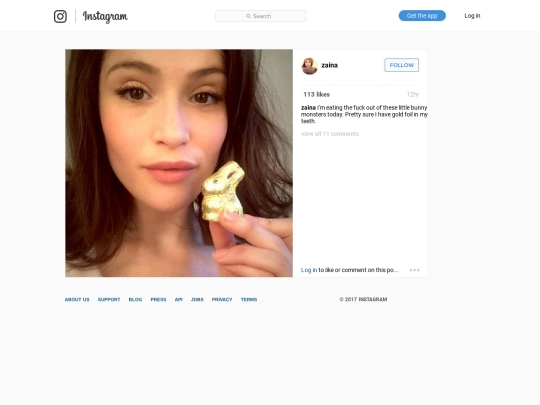This screenshot has width=540, height=405.
Task: Open the Blog footer link
Action: [135, 300]
